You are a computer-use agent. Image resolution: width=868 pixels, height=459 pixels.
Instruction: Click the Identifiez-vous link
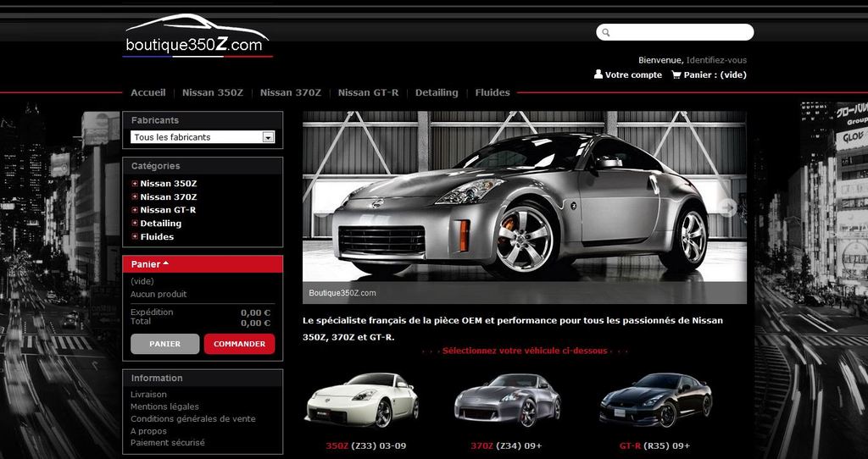pos(716,60)
